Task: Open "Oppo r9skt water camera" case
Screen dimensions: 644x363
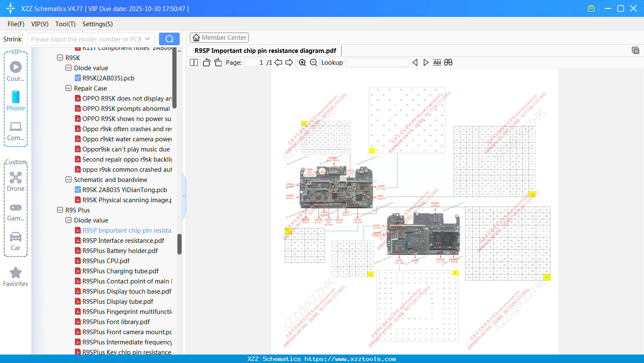Action: coord(123,139)
